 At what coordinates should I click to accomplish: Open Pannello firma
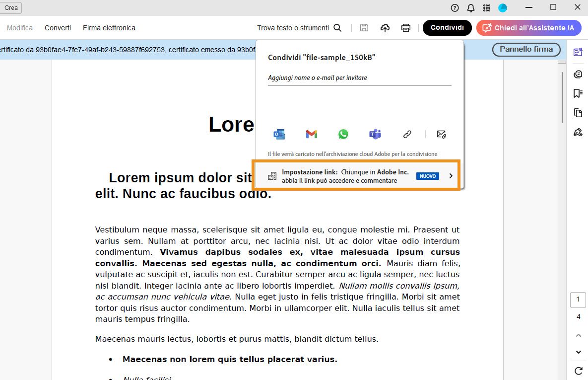[526, 49]
